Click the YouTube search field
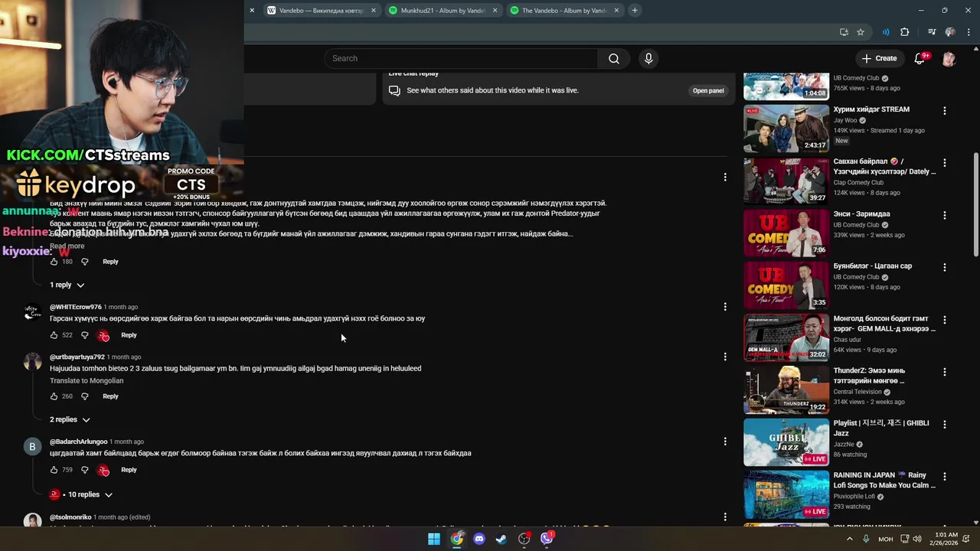Screen dimensions: 980x551 [461, 59]
